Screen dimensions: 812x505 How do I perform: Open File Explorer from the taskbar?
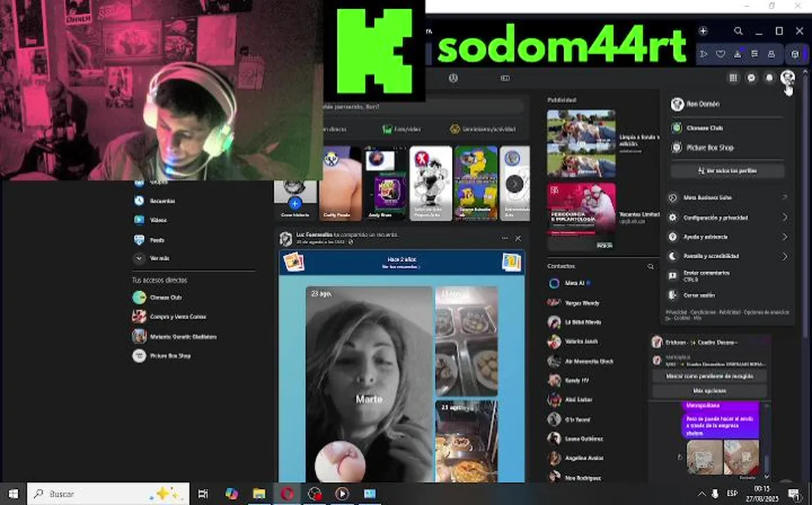tap(260, 494)
